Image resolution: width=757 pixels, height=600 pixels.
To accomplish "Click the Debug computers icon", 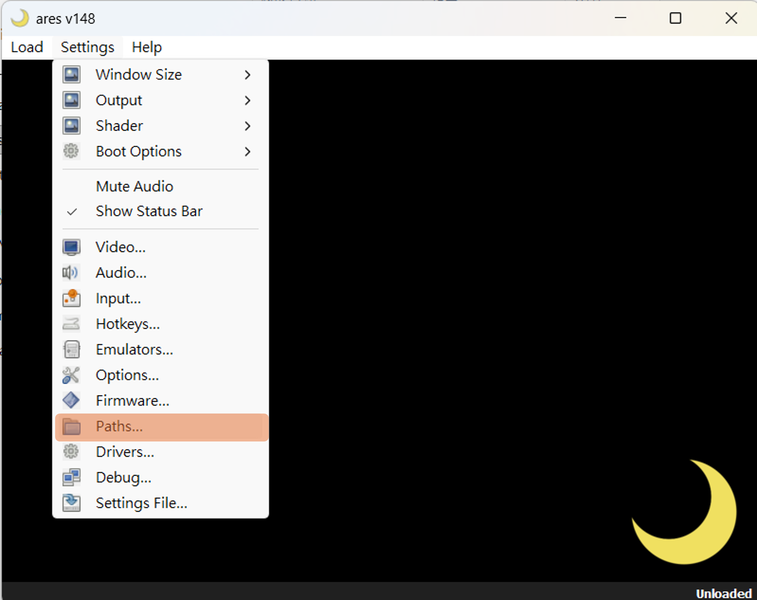I will point(71,477).
